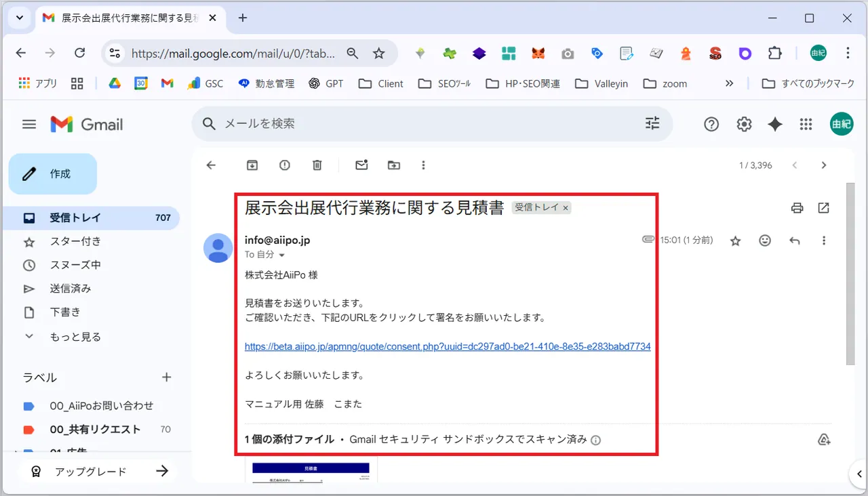The height and width of the screenshot is (496, 868).
Task: Go back to the inbox list arrow
Action: coord(211,165)
